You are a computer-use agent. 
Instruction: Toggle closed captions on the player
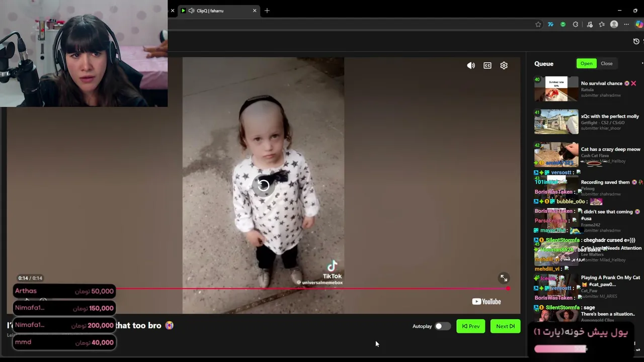(x=488, y=65)
